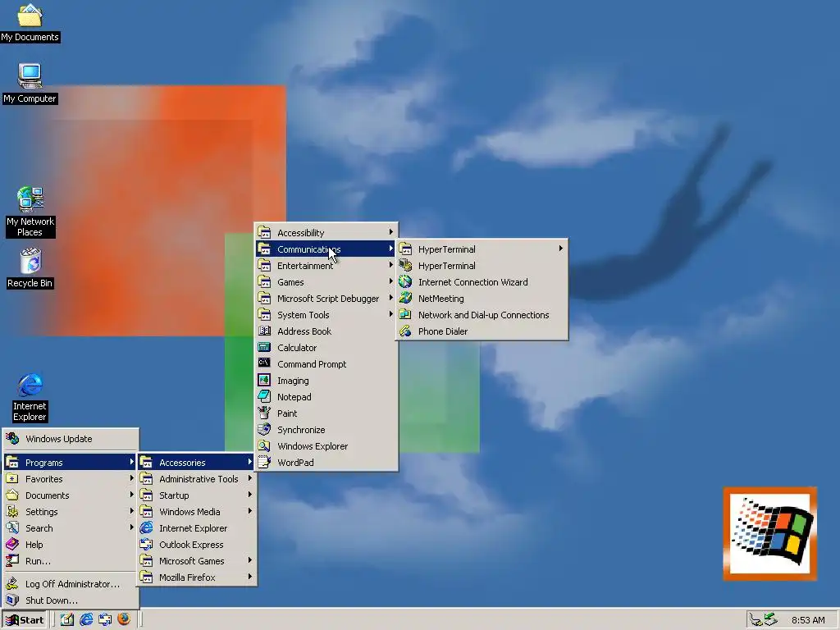Image resolution: width=840 pixels, height=630 pixels.
Task: Open the HyperTerminal folder submenu
Action: tap(482, 249)
